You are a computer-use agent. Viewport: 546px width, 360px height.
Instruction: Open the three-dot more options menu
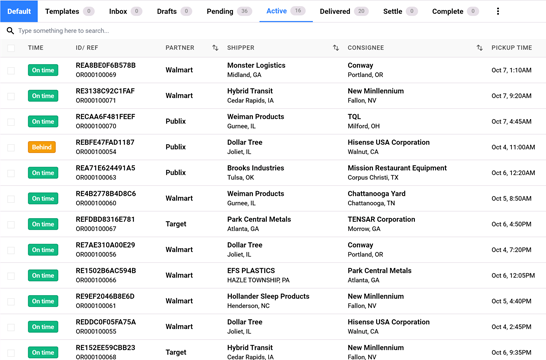[x=498, y=11]
